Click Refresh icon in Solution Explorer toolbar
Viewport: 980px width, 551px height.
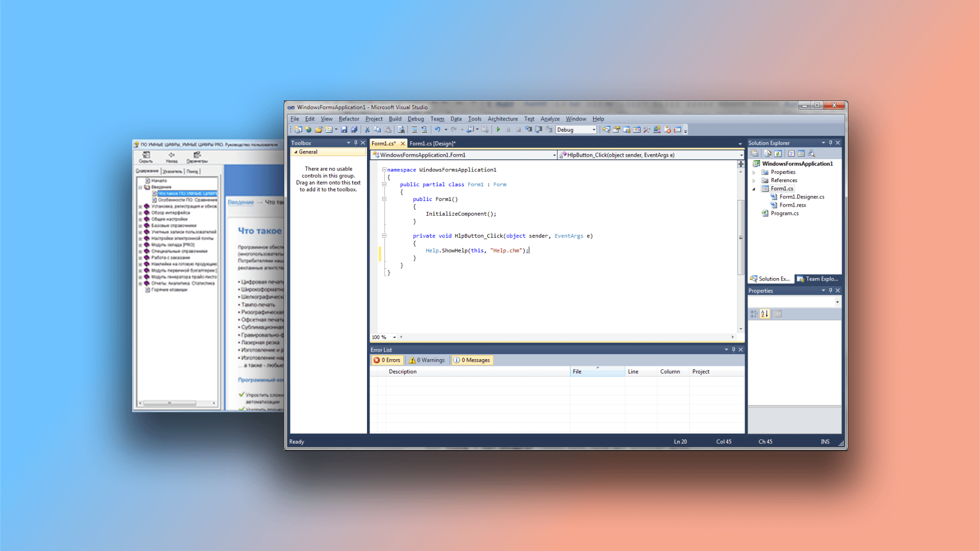(778, 154)
